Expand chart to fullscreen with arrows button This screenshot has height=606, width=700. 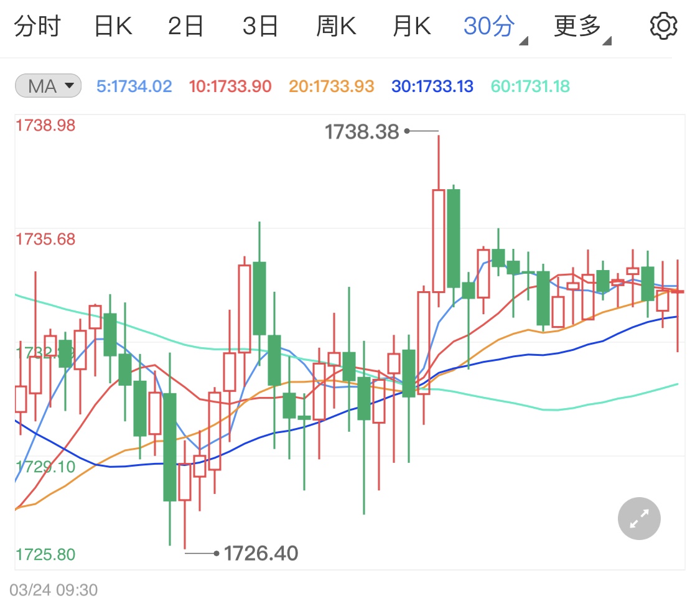pos(639,518)
